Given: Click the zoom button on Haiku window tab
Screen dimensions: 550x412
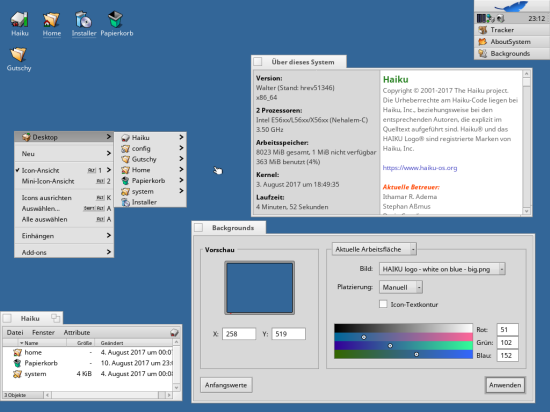Looking at the screenshot, I should (x=56, y=318).
